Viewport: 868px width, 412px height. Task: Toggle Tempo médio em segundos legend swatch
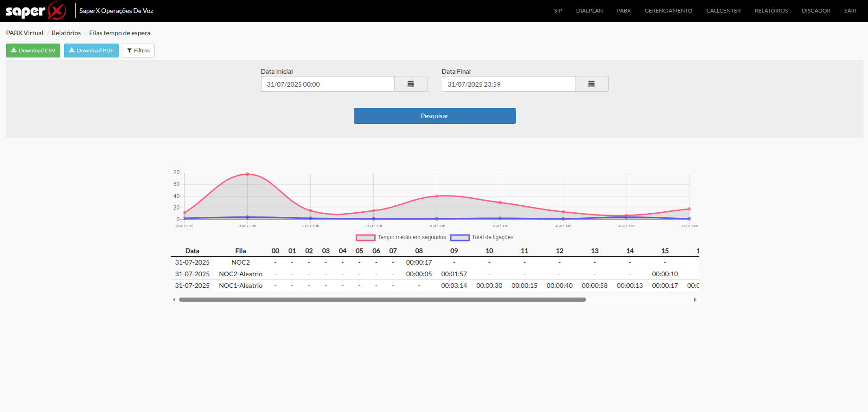click(x=365, y=237)
